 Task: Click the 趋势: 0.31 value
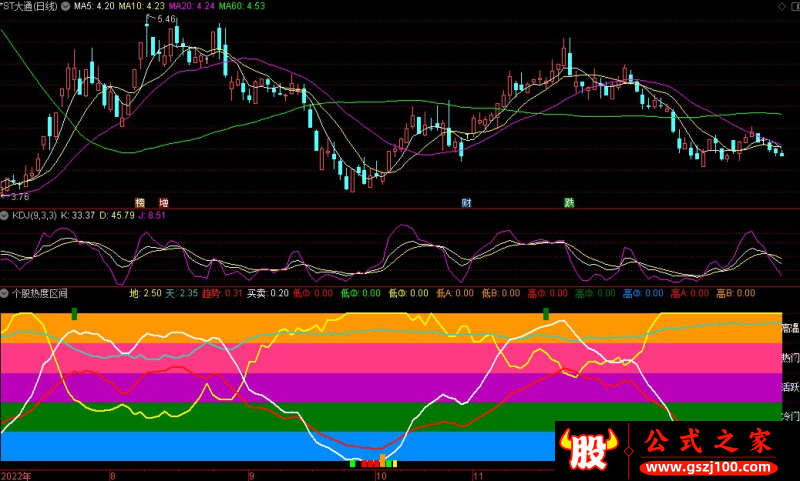(222, 293)
